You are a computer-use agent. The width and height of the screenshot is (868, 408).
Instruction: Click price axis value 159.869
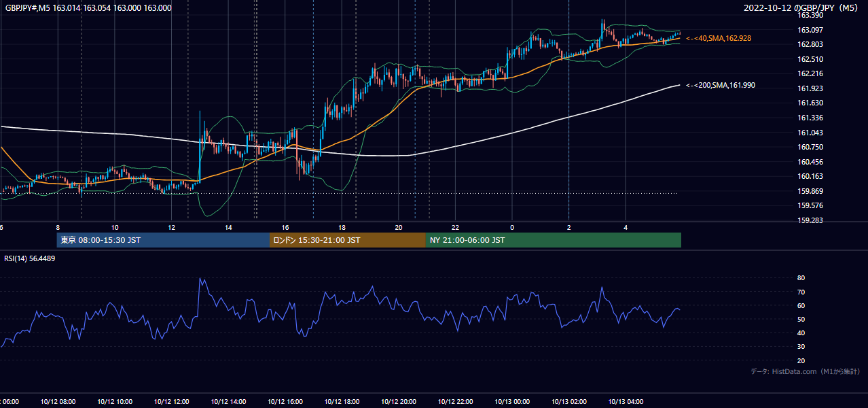[x=810, y=191]
